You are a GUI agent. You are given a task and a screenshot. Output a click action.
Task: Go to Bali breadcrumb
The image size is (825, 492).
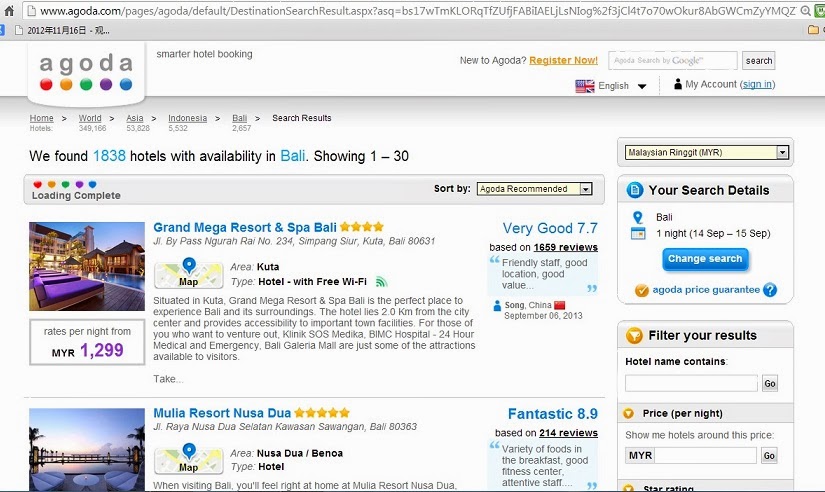click(239, 118)
